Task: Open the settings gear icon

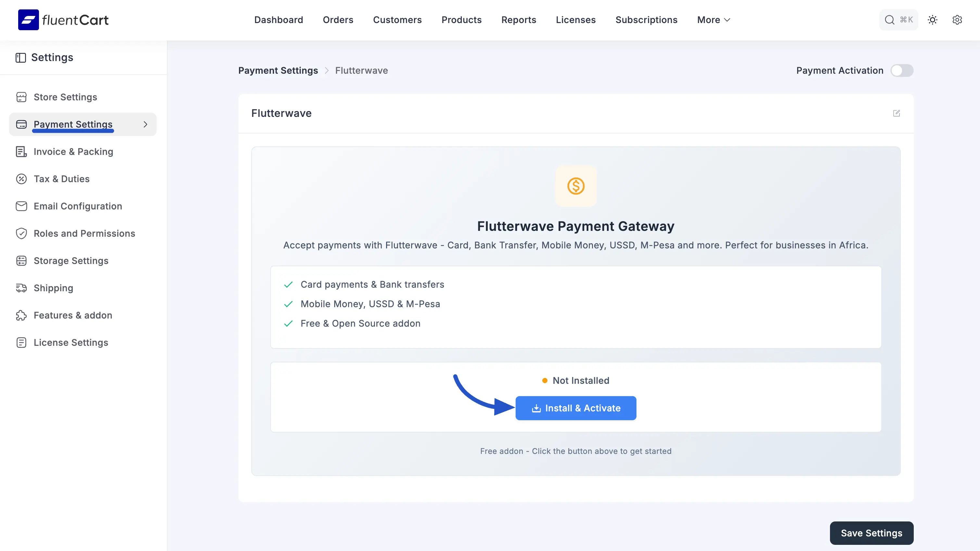Action: coord(957,20)
